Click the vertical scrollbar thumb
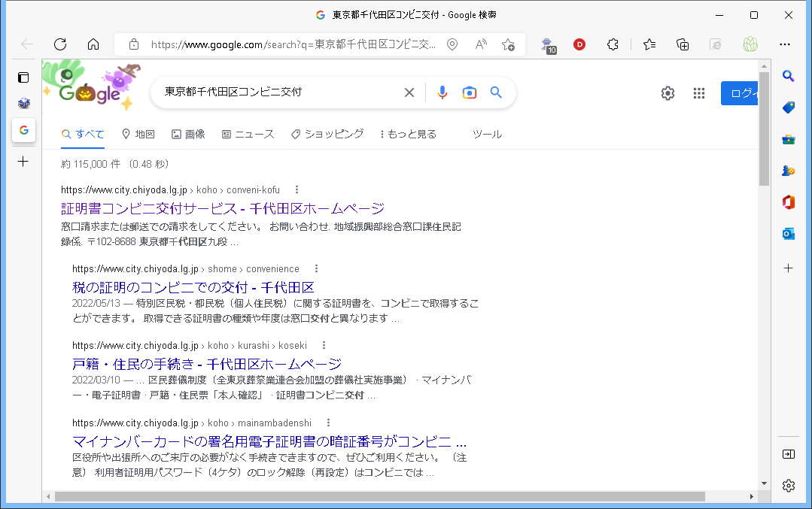This screenshot has height=509, width=812. click(764, 129)
